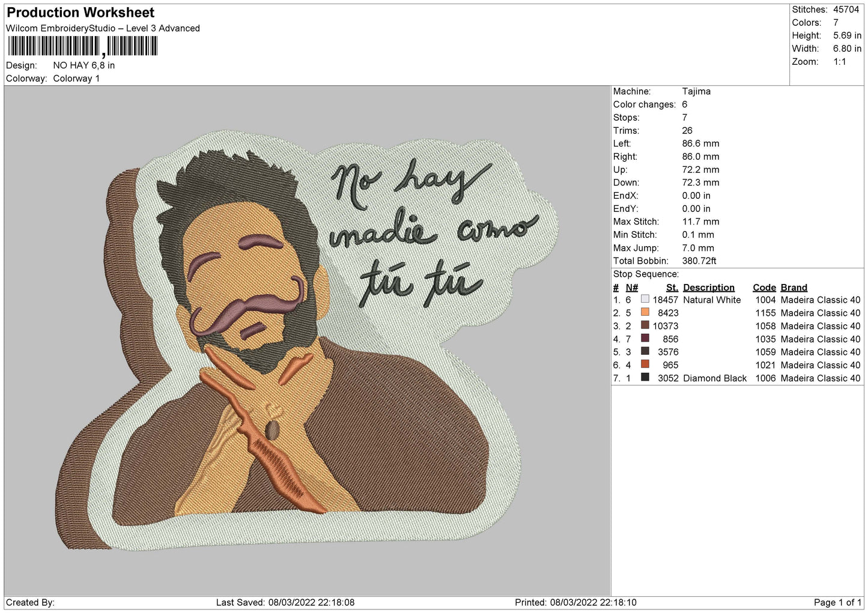868x613 pixels.
Task: Select the maroon 1035 thread swatch
Action: [x=645, y=338]
